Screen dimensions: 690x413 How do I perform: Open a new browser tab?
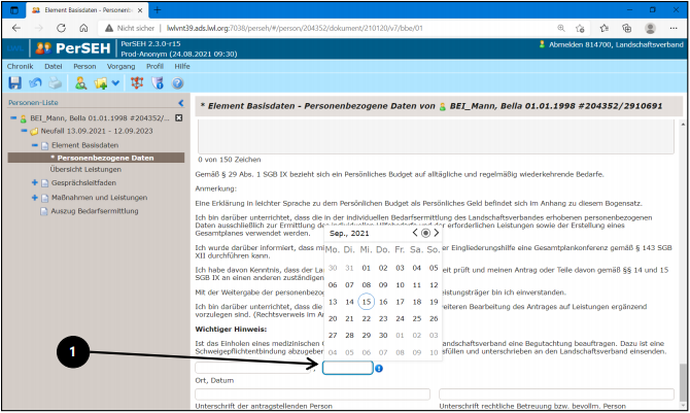pos(158,10)
